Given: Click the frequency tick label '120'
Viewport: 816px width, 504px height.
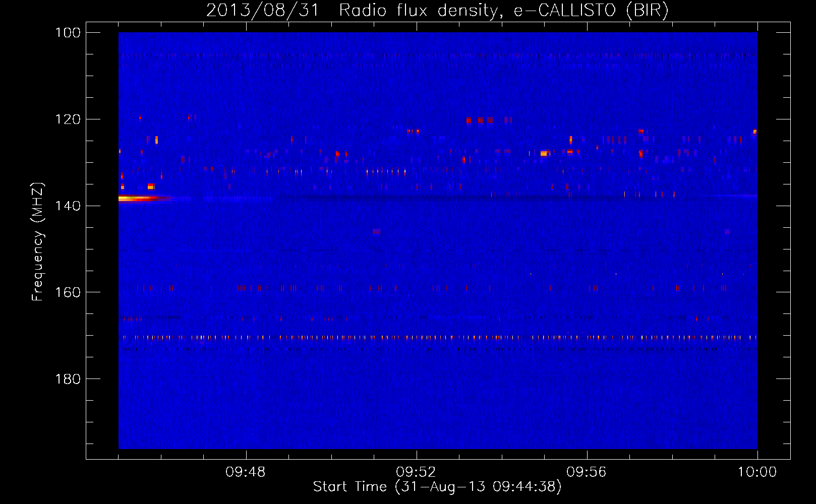Looking at the screenshot, I should tap(68, 119).
